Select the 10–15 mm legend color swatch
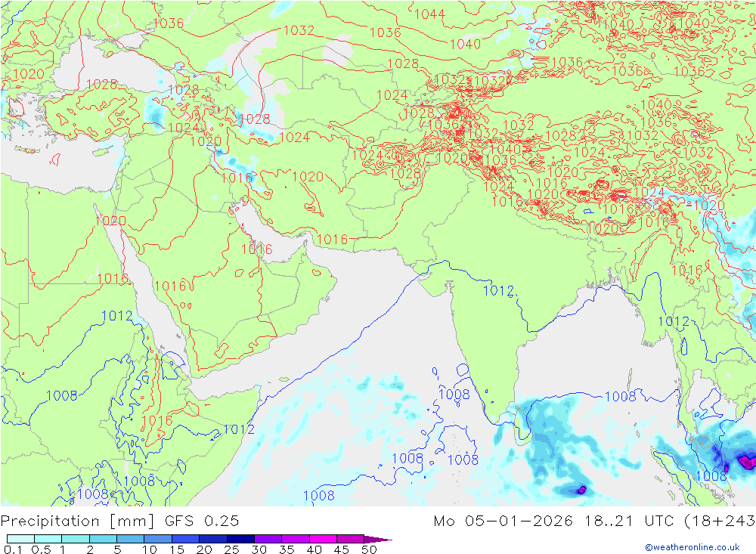Screen dimensions: 756x554 tap(158, 539)
